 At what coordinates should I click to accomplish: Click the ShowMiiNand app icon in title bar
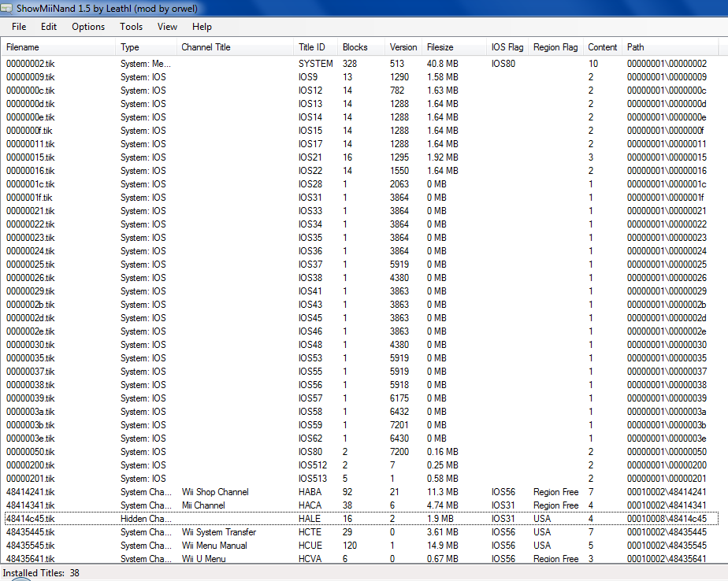coord(6,7)
